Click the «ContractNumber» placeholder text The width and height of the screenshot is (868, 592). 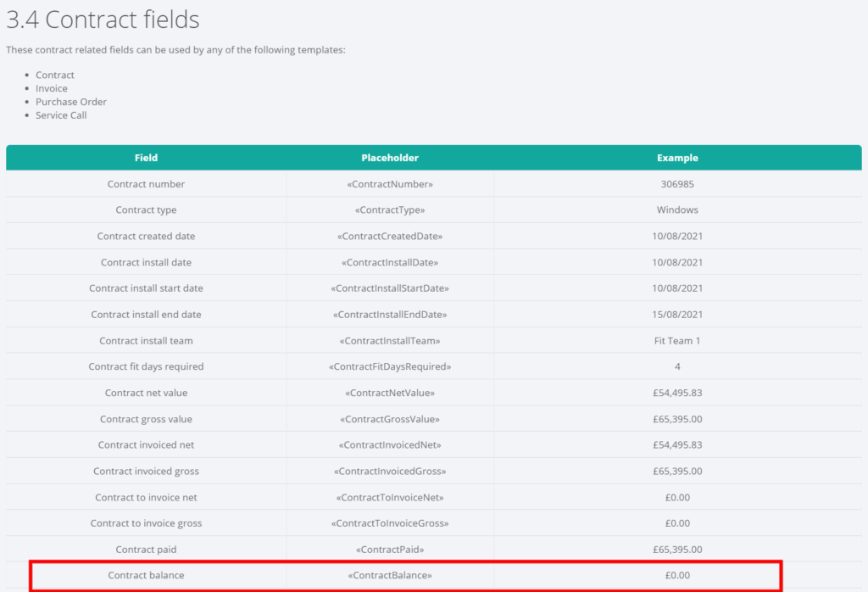click(390, 184)
